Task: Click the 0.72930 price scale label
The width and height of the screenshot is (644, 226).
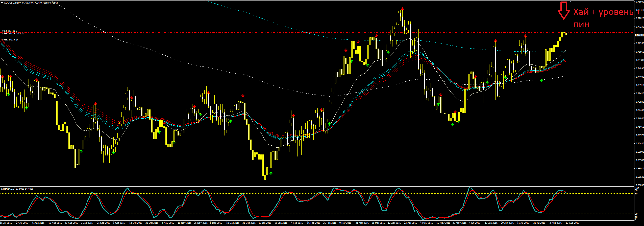Action: click(639, 102)
